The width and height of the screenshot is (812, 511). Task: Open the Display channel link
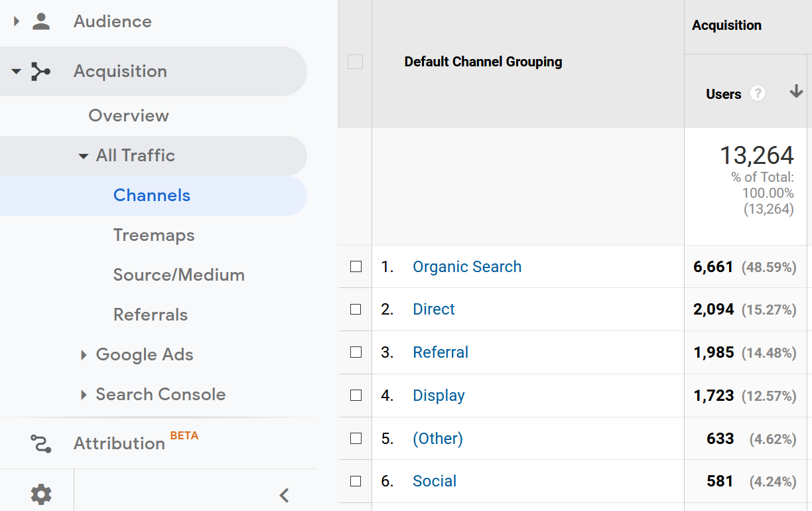click(x=439, y=396)
